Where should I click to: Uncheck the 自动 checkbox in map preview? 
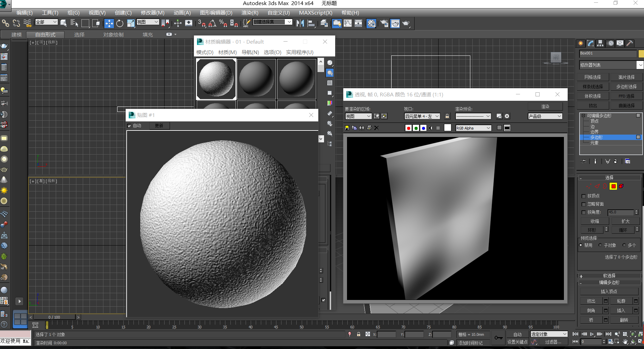(x=129, y=126)
